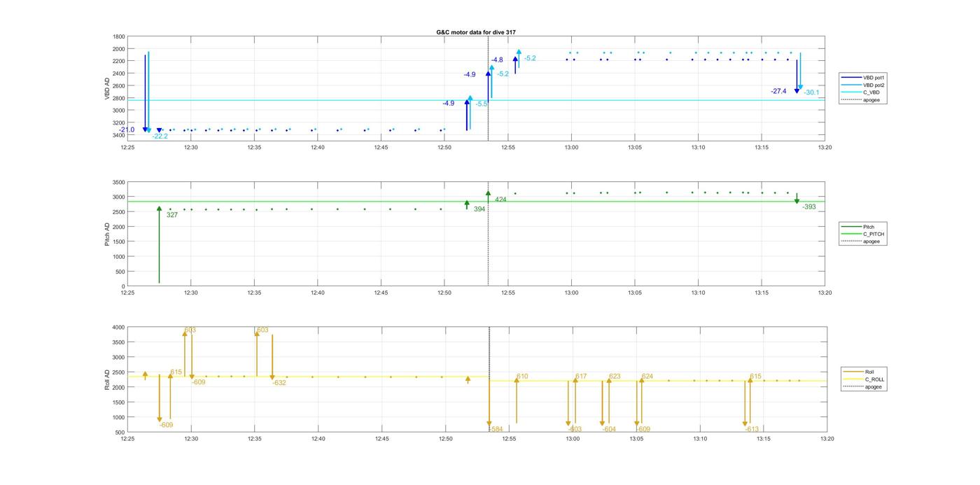980x485 pixels.
Task: Click the '-21.0' data label
Action: point(127,129)
